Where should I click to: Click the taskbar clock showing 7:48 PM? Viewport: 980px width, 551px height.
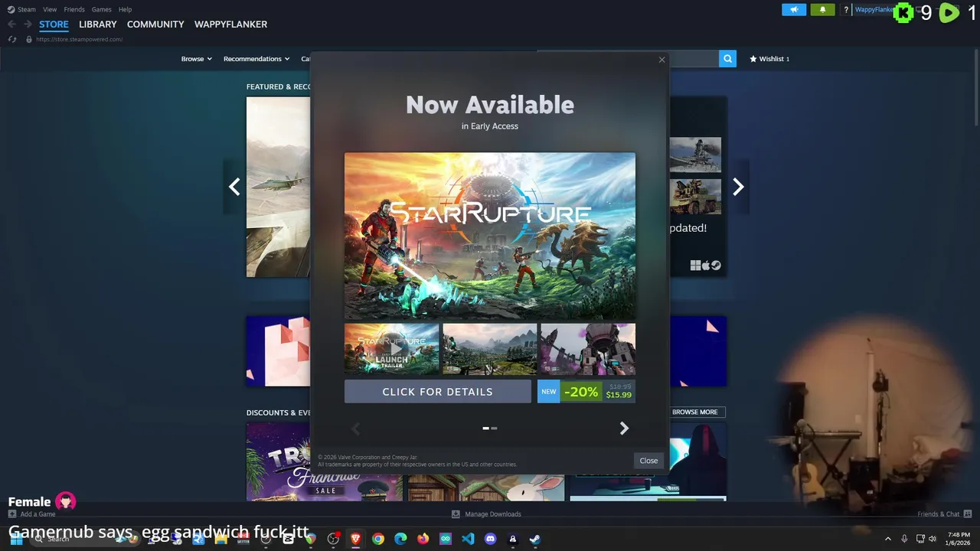[x=959, y=539]
